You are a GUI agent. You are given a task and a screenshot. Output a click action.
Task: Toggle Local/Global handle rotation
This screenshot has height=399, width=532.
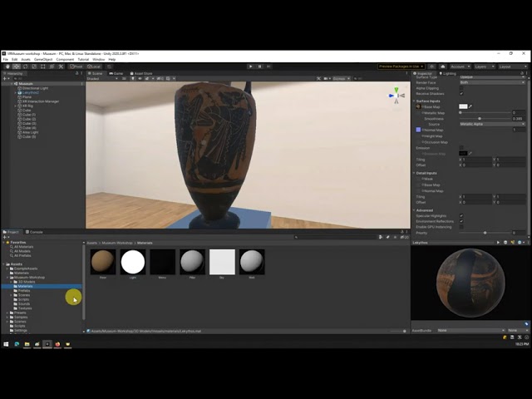[94, 66]
